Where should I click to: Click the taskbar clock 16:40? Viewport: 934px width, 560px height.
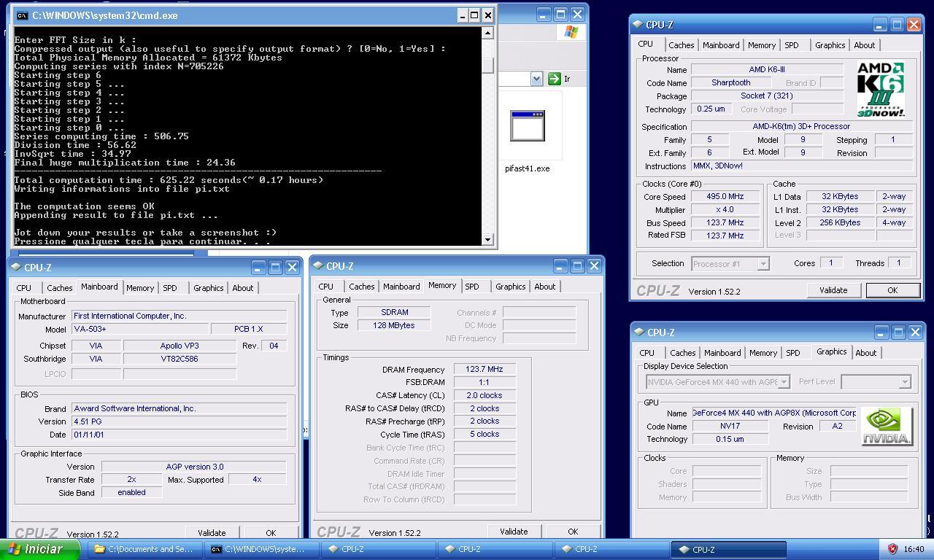click(914, 549)
